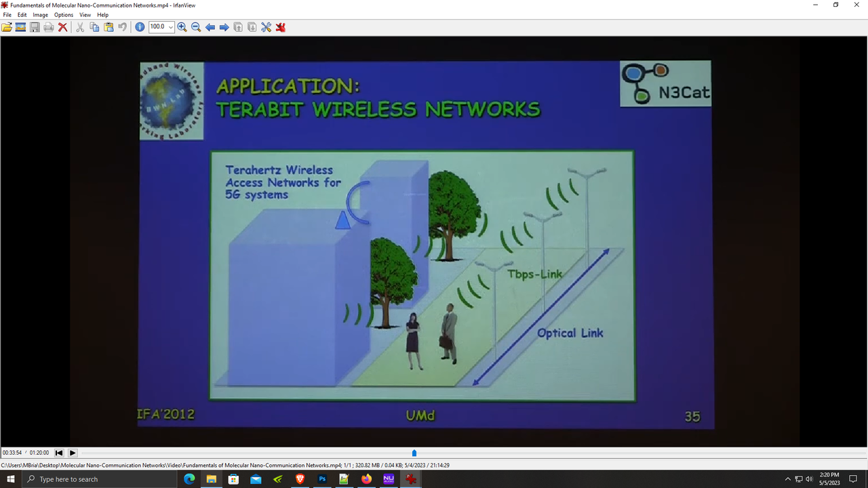Click the red X Delete file icon
This screenshot has height=488, width=868.
click(62, 27)
